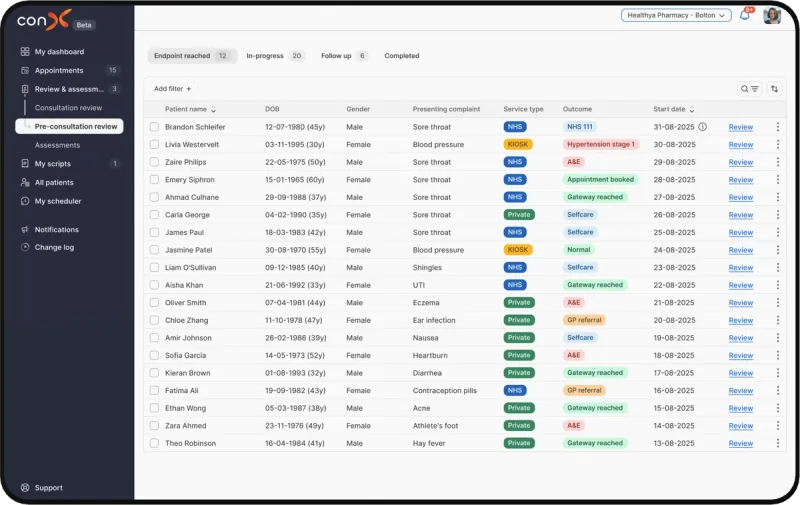This screenshot has height=505, width=800.
Task: Open the notifications bell icon
Action: [745, 15]
